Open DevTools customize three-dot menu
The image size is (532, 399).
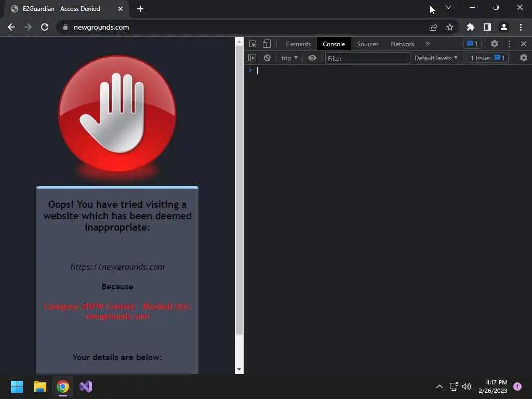click(x=509, y=44)
